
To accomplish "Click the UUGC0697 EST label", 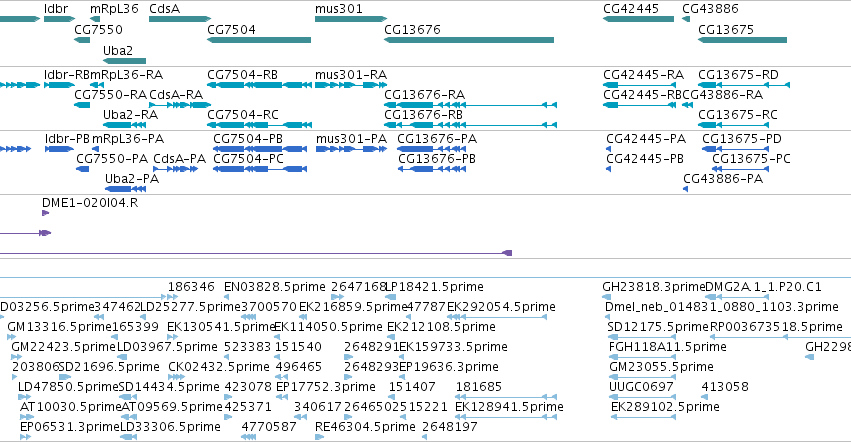I will point(642,387).
